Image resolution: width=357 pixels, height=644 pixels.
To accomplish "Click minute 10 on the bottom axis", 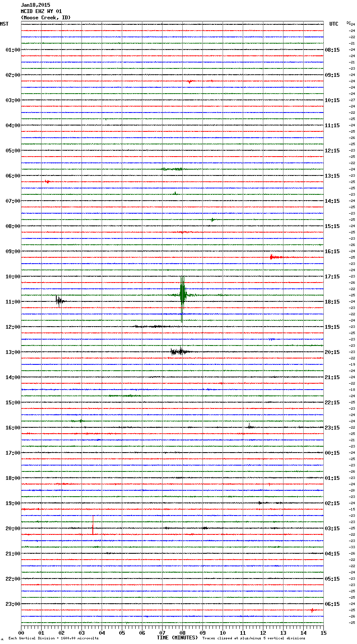I will click(223, 633).
